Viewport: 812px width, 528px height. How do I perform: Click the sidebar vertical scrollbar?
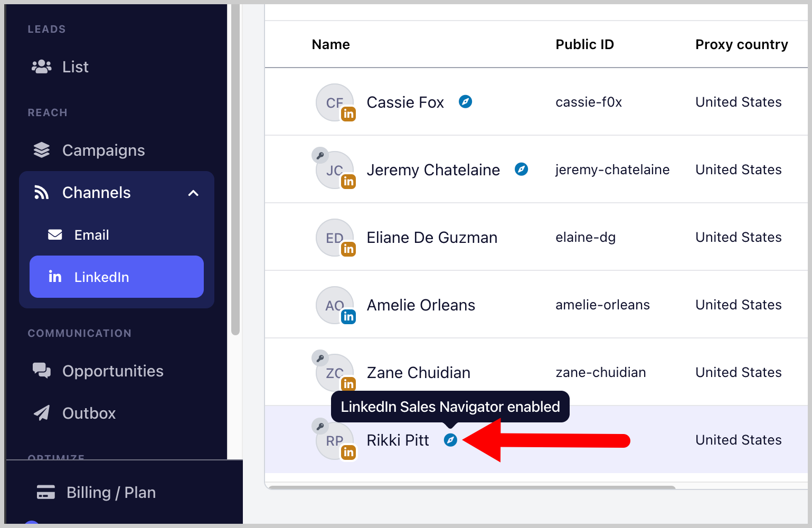[235, 169]
